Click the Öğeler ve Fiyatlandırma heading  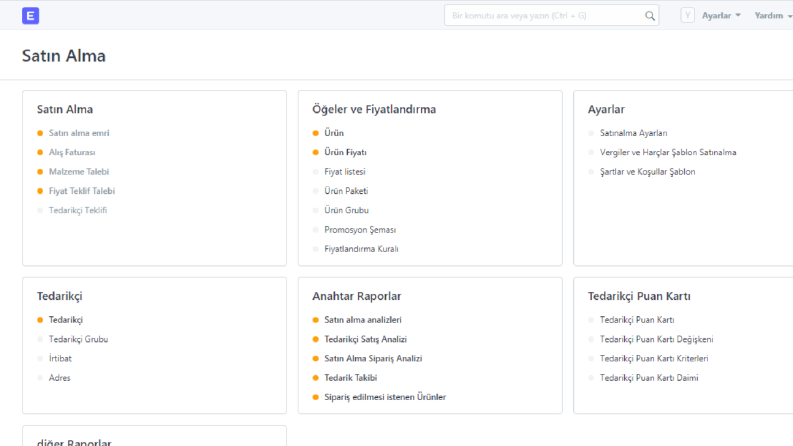[374, 109]
